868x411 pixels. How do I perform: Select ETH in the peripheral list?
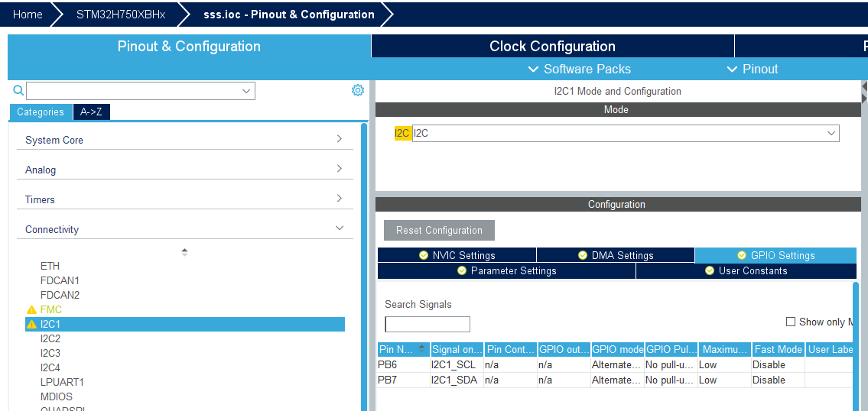50,266
